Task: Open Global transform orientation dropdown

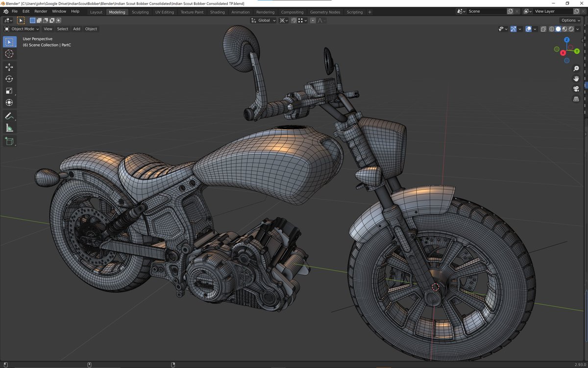Action: pos(264,21)
